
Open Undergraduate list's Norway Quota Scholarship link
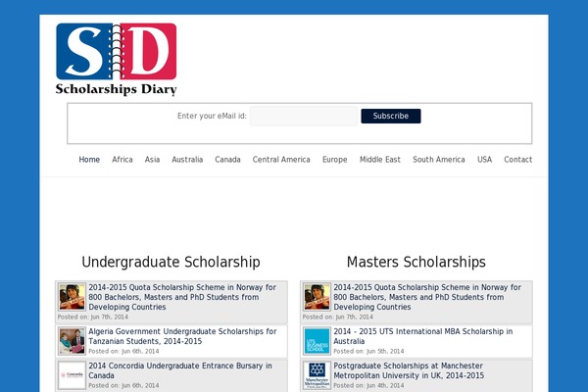tap(182, 297)
